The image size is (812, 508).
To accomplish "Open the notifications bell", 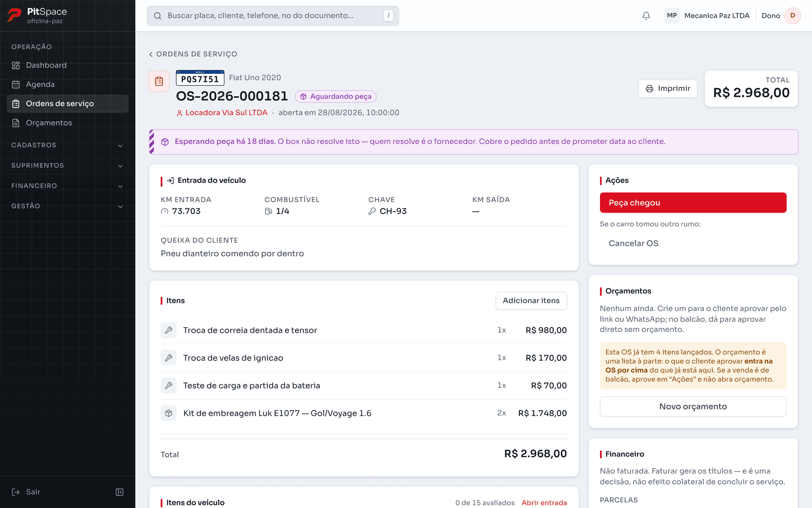I will pos(646,16).
